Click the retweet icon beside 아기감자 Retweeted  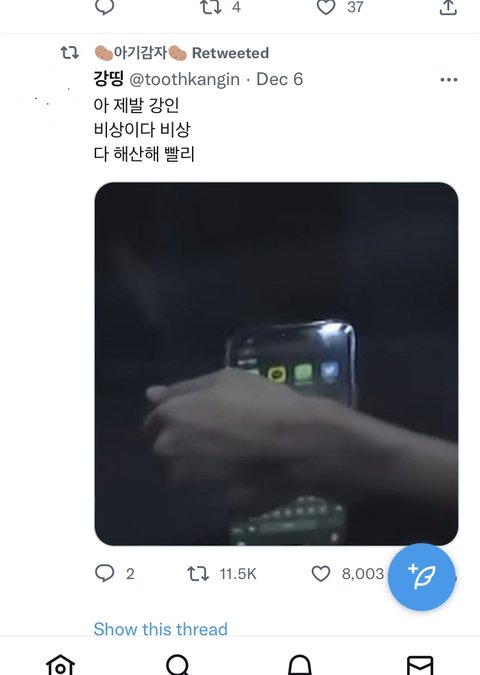70,53
